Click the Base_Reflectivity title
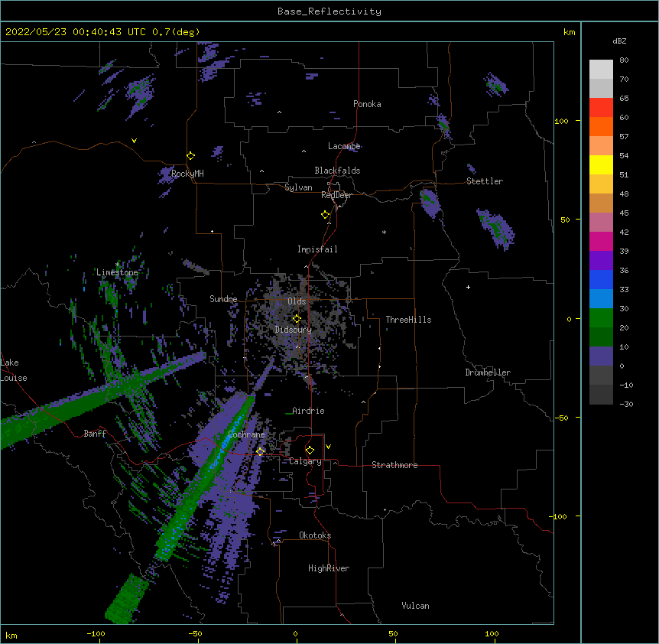659x644 pixels. (329, 11)
